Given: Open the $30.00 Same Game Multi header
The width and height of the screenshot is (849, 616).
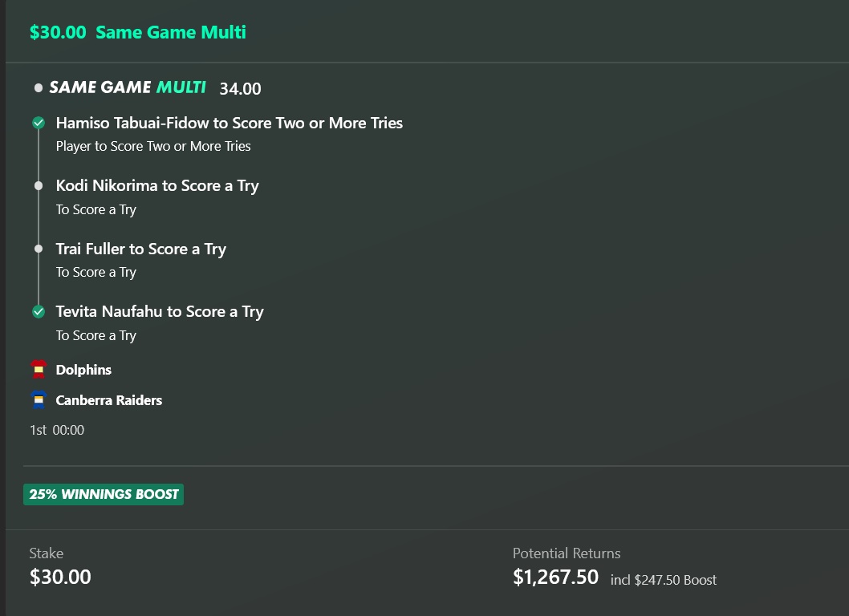Looking at the screenshot, I should (x=137, y=32).
